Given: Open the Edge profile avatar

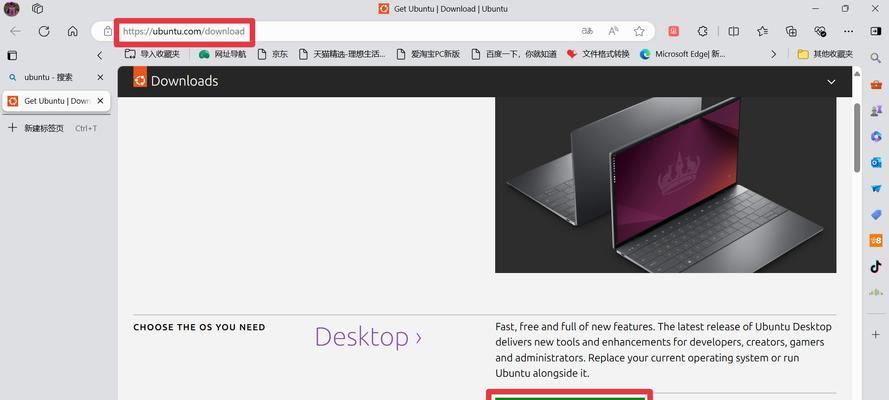Looking at the screenshot, I should click(x=11, y=8).
